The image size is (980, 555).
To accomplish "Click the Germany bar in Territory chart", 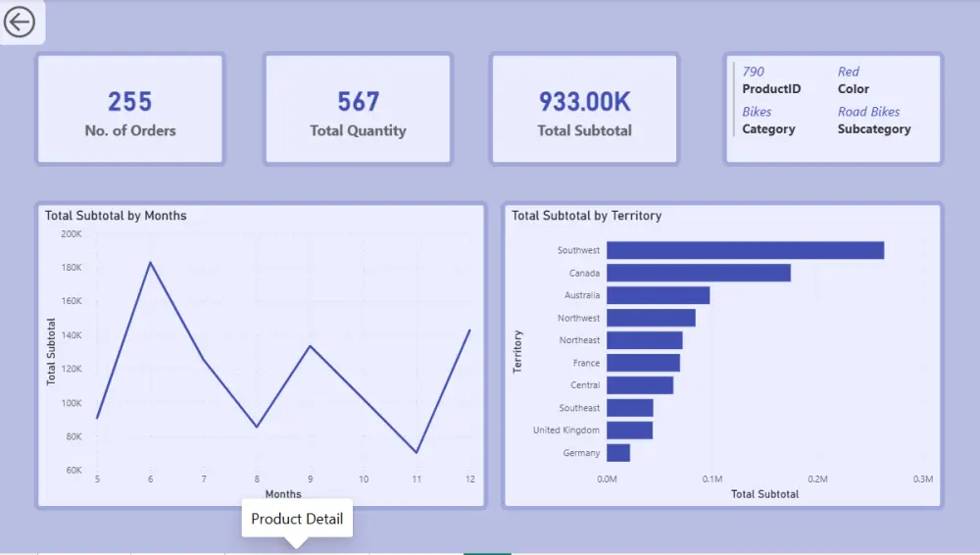I will point(618,453).
